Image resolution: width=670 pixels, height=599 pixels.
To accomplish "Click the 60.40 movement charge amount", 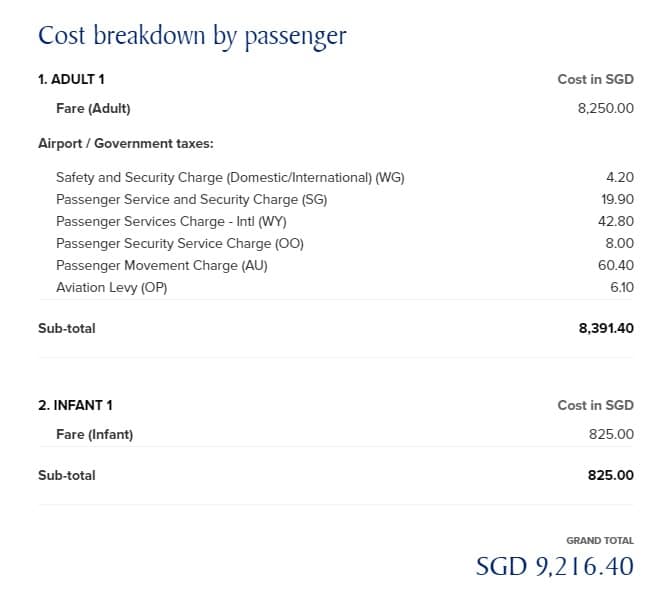I will [615, 265].
